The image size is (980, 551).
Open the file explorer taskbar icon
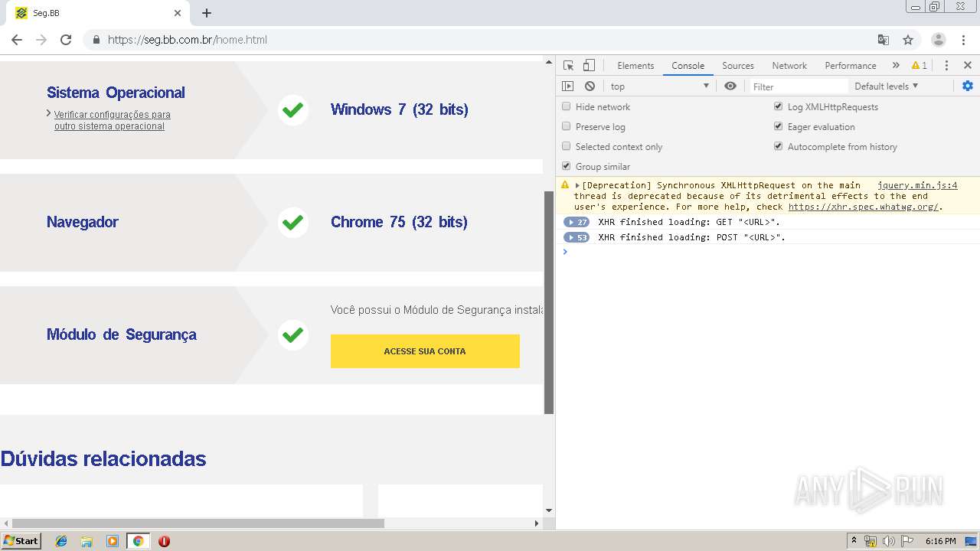pos(87,541)
